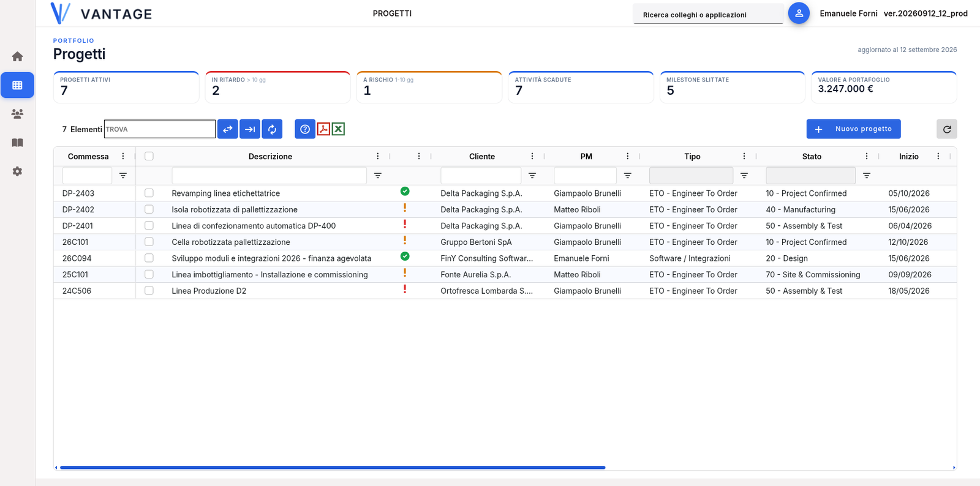This screenshot has width=980, height=486.
Task: Select checkbox for Cella robotizzata pallettizzazione
Action: tap(149, 242)
